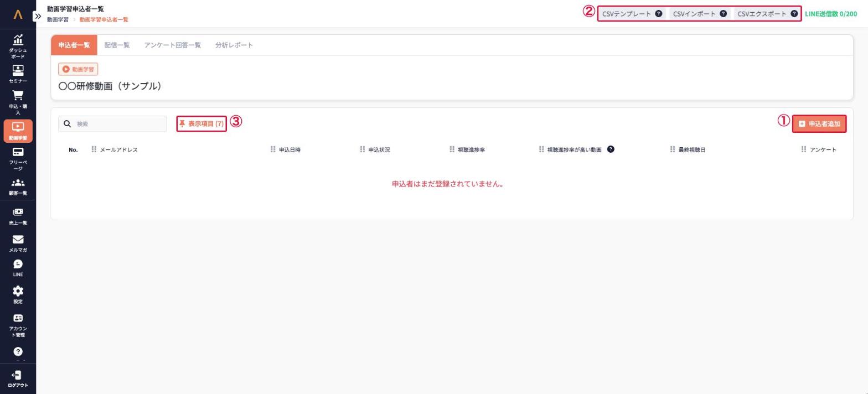Click drag handle of 申込日時 column
The height and width of the screenshot is (394, 868).
(x=273, y=149)
